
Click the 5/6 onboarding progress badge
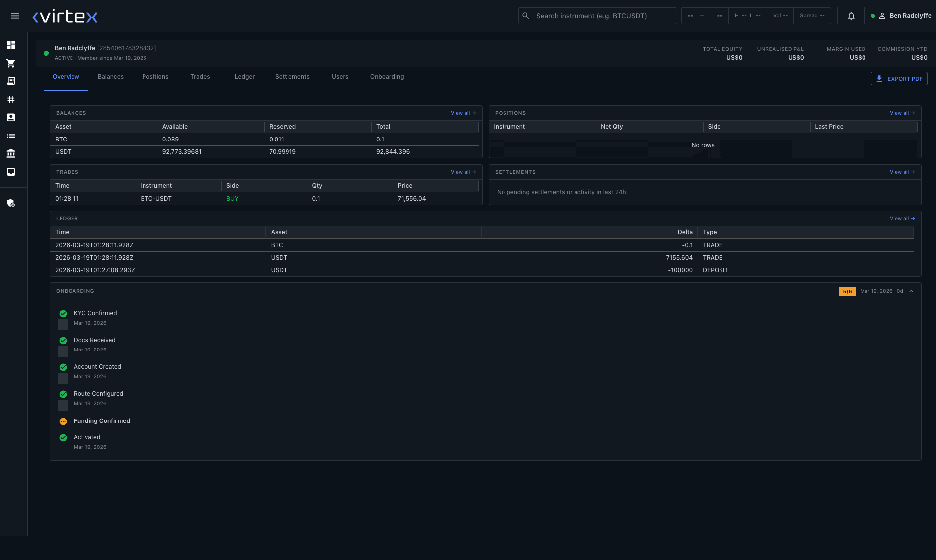pyautogui.click(x=847, y=291)
